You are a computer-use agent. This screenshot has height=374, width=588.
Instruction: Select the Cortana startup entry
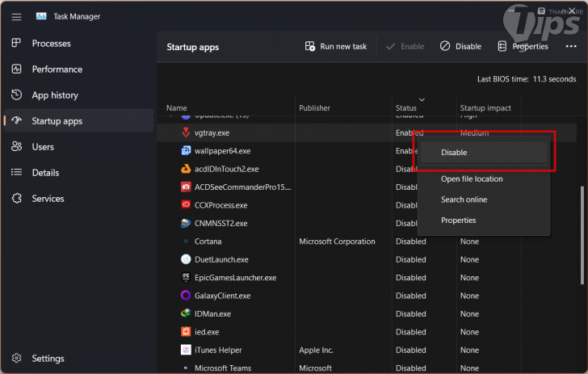(x=208, y=242)
